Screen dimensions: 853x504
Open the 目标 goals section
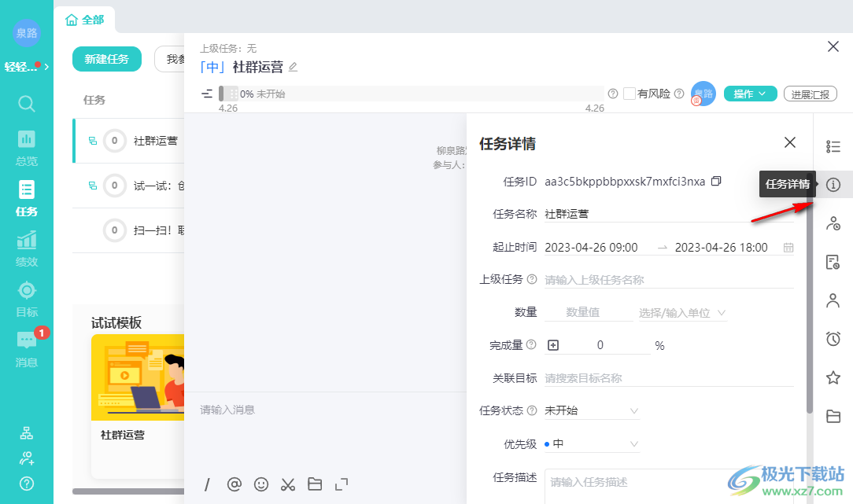click(26, 299)
